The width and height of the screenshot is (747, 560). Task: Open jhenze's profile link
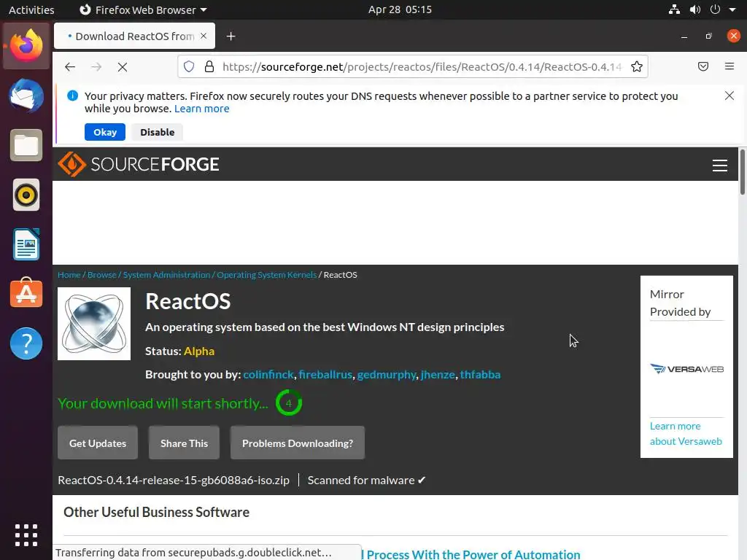point(438,374)
